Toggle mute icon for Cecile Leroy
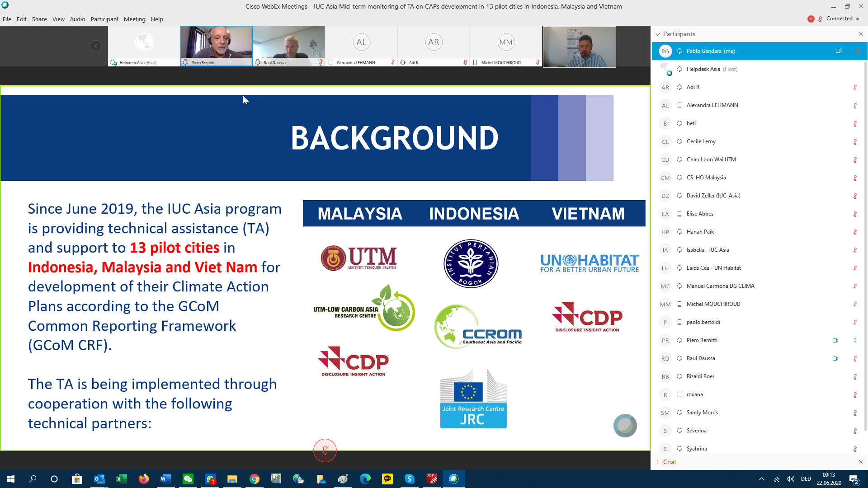This screenshot has width=868, height=488. [855, 141]
